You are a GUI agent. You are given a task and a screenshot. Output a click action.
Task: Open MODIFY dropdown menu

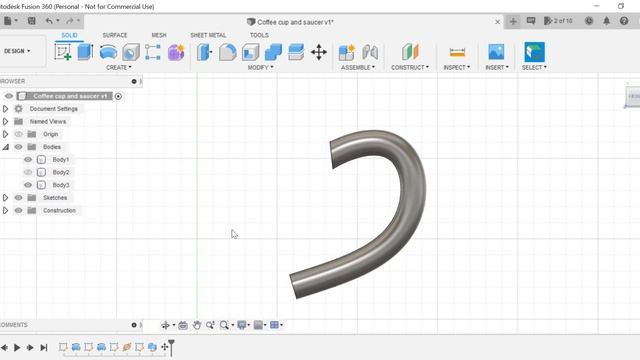tap(260, 67)
